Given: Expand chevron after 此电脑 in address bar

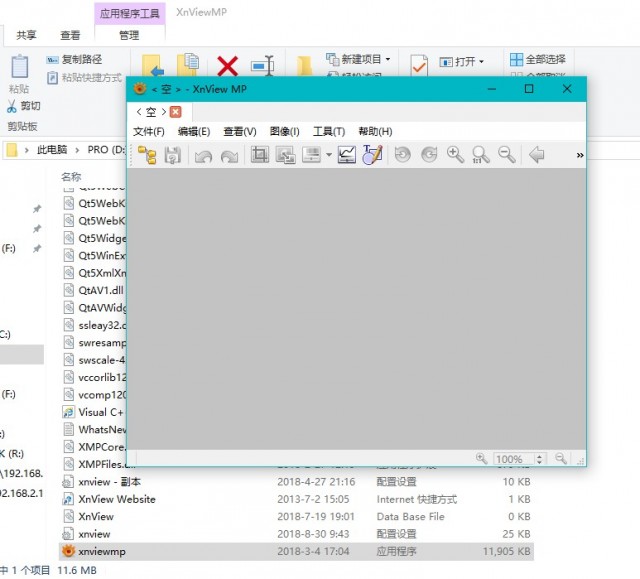Looking at the screenshot, I should pyautogui.click(x=77, y=150).
